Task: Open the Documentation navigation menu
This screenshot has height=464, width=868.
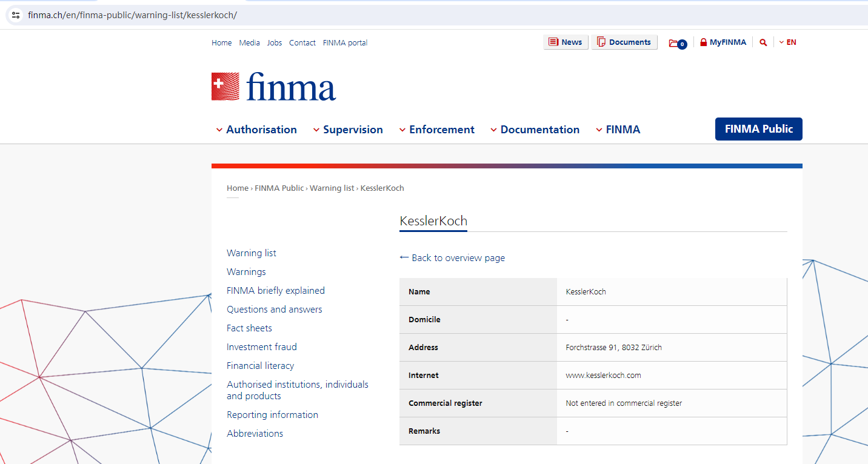Action: [535, 130]
